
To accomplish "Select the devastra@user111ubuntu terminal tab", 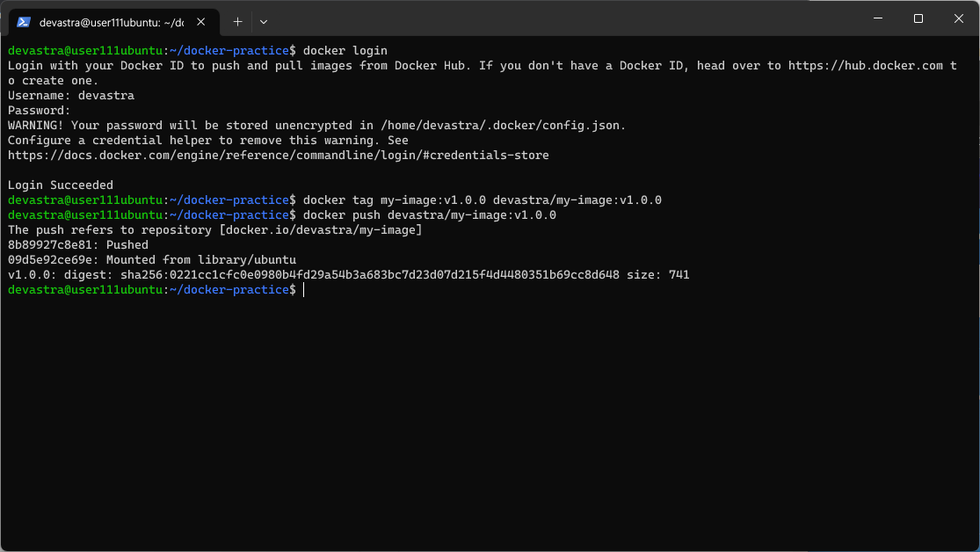I will click(x=113, y=22).
